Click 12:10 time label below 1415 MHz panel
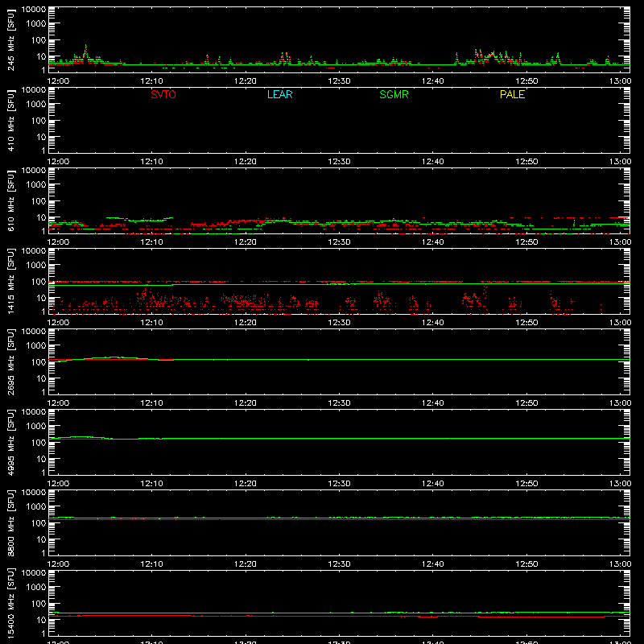 tap(151, 323)
